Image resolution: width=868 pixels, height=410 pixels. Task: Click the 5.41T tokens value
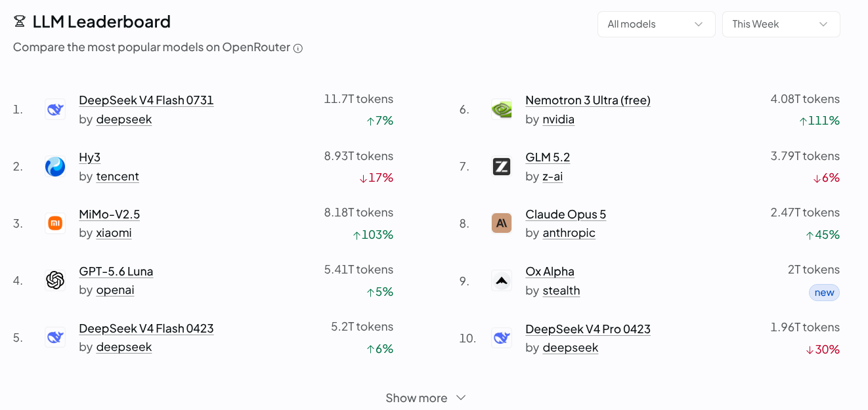click(x=358, y=270)
